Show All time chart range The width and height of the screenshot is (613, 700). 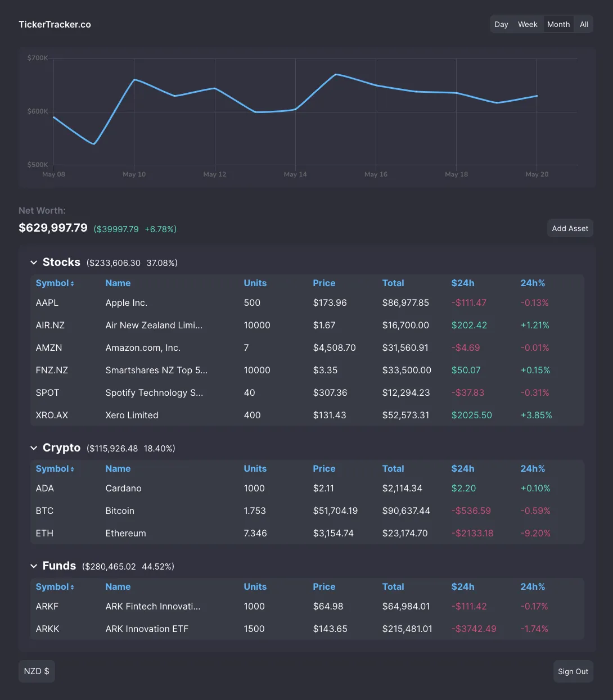click(x=584, y=24)
